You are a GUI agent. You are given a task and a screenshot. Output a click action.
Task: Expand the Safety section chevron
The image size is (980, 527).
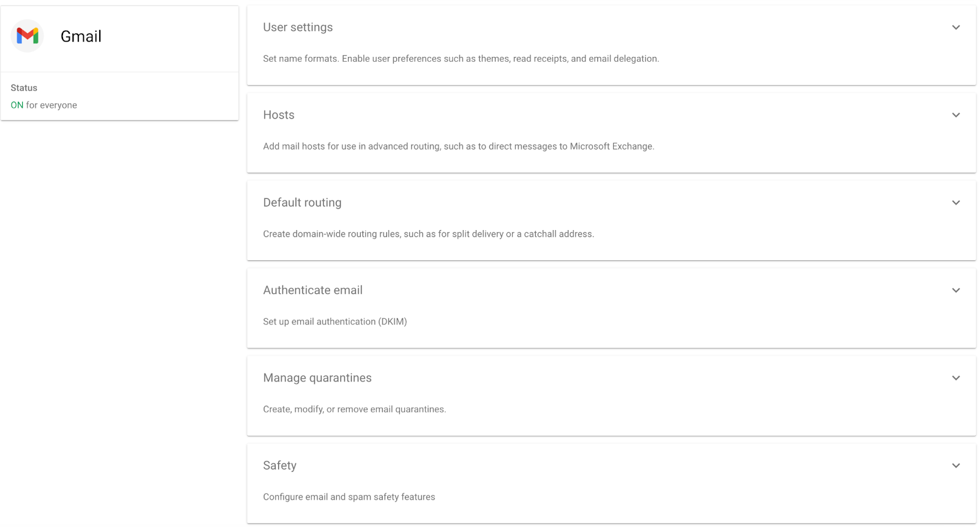click(956, 465)
